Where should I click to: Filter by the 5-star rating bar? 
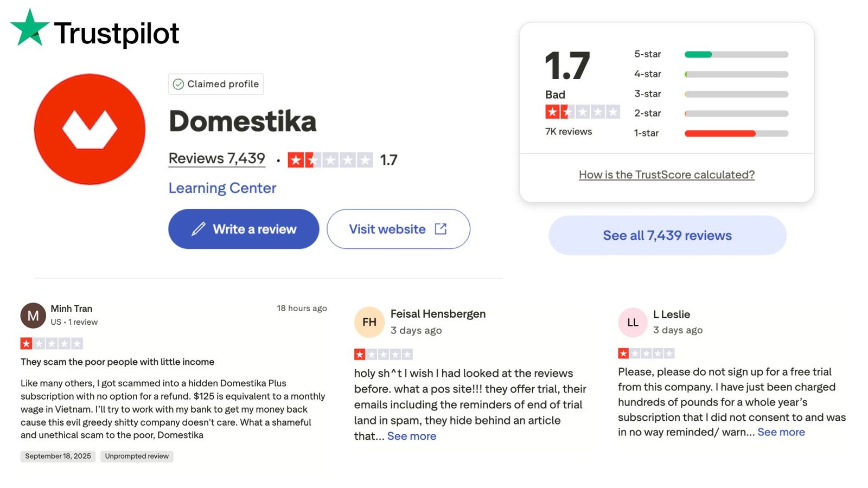[736, 54]
